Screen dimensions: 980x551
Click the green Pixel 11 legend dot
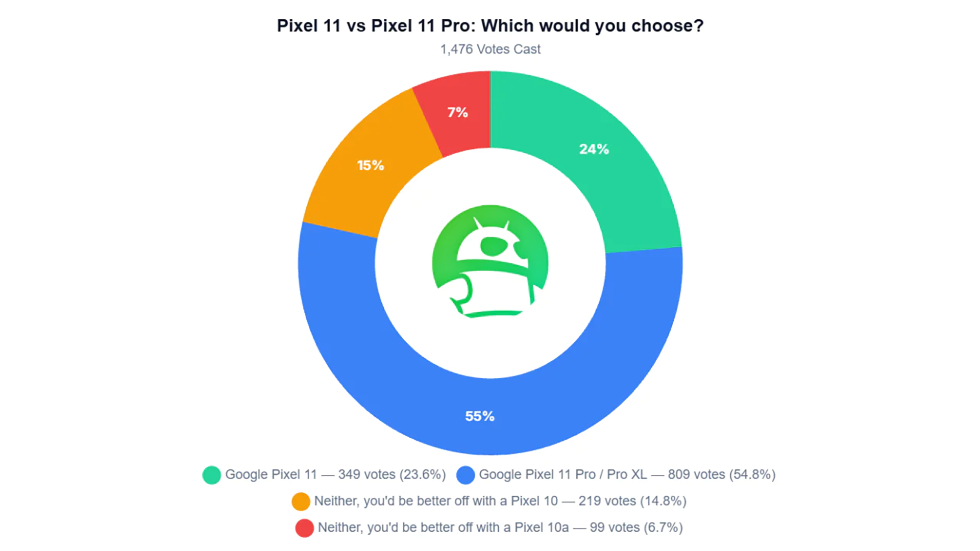211,475
